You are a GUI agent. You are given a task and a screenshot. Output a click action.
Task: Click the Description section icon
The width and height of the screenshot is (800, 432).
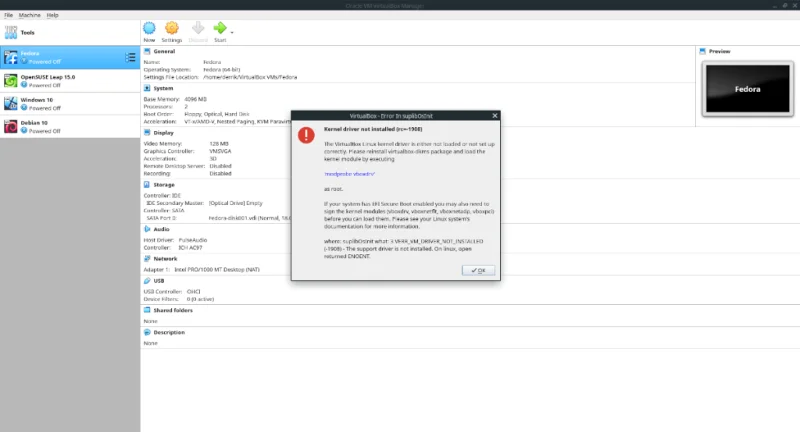click(147, 332)
